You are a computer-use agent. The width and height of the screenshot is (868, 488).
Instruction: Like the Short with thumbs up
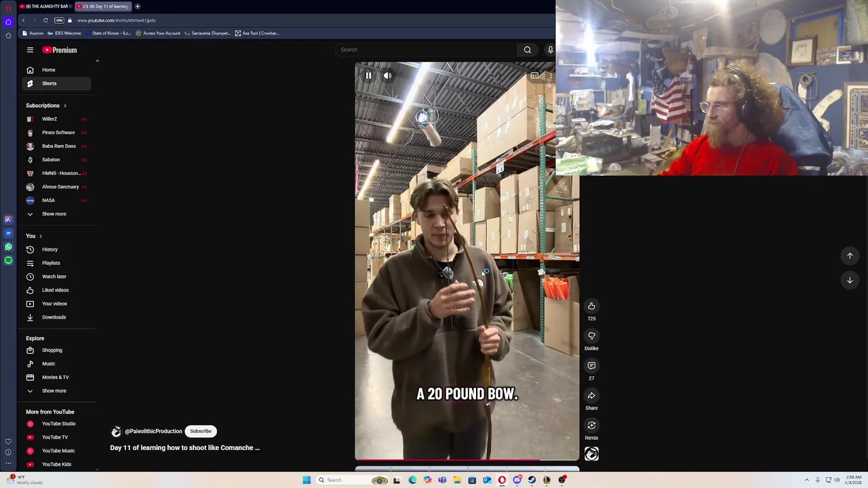click(591, 306)
